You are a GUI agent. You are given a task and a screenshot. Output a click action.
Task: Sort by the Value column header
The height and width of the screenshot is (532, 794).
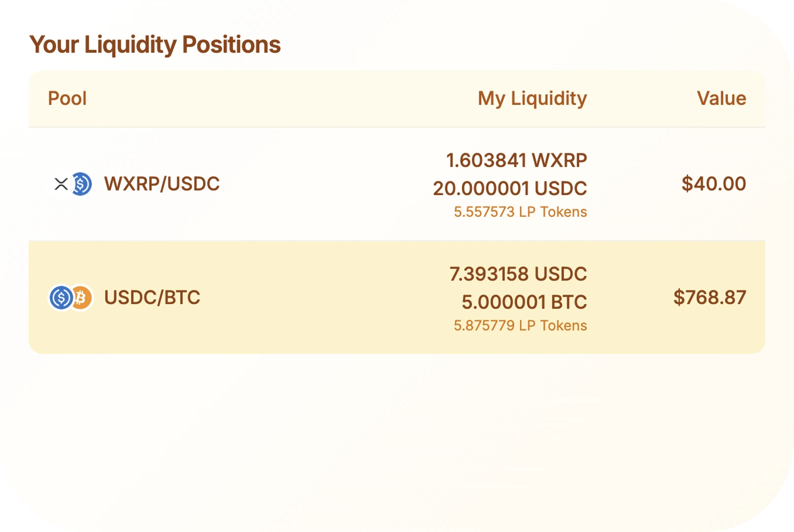pos(722,99)
